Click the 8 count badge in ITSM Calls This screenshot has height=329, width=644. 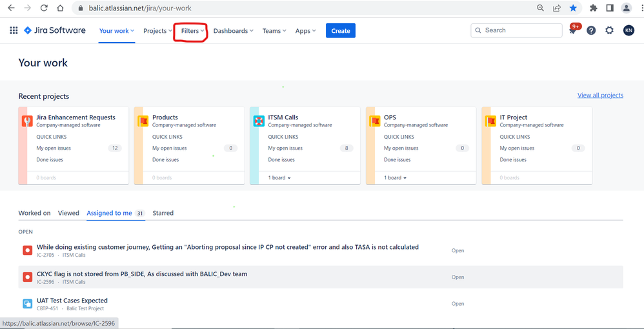pyautogui.click(x=347, y=148)
